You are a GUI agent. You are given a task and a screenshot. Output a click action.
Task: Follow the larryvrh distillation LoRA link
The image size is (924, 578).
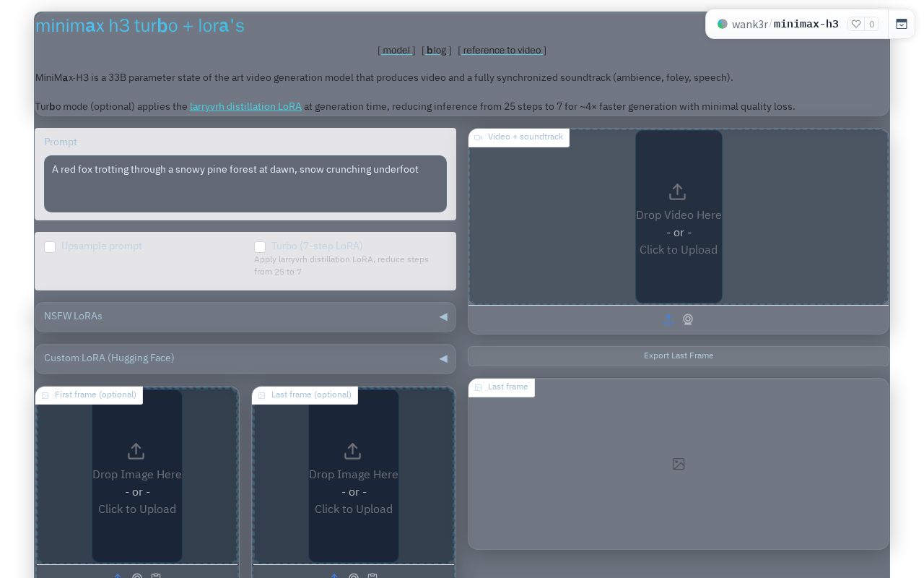tap(245, 106)
